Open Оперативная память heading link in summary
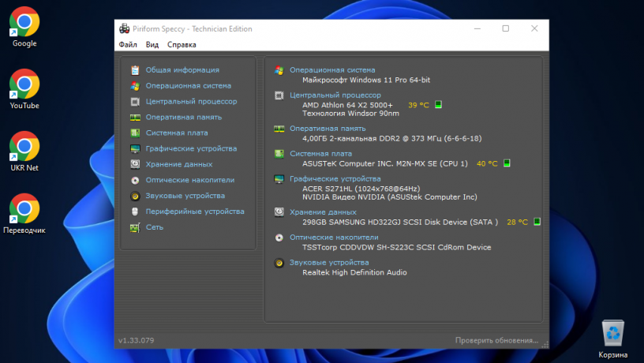Image resolution: width=644 pixels, height=363 pixels. coord(328,128)
